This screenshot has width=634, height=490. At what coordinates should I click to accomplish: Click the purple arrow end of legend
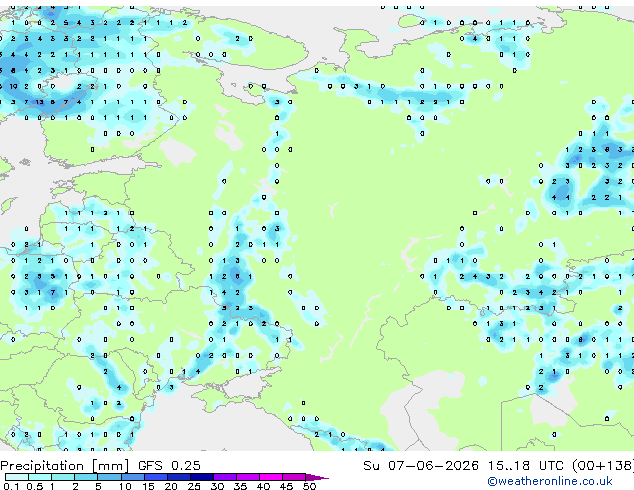[317, 477]
